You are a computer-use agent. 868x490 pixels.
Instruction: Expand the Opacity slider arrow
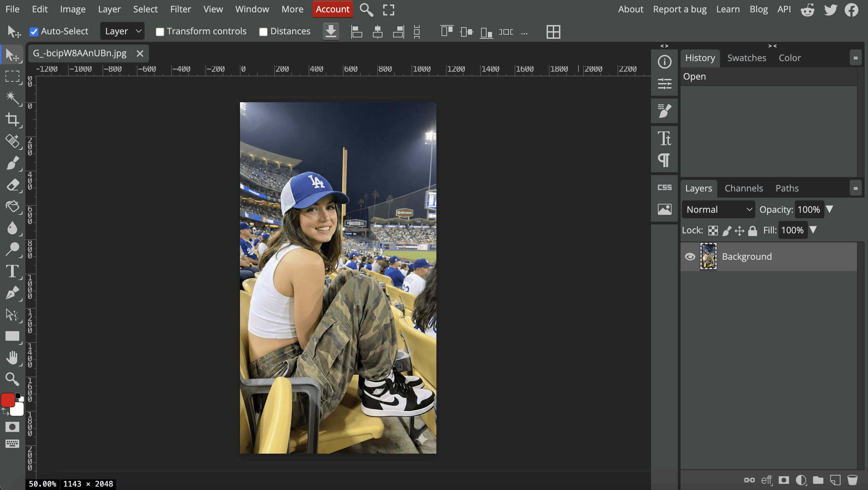(830, 209)
